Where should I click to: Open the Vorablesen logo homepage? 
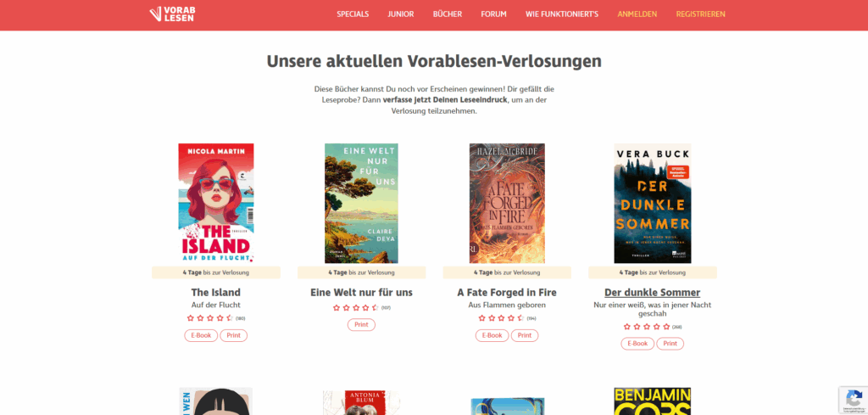click(x=172, y=14)
